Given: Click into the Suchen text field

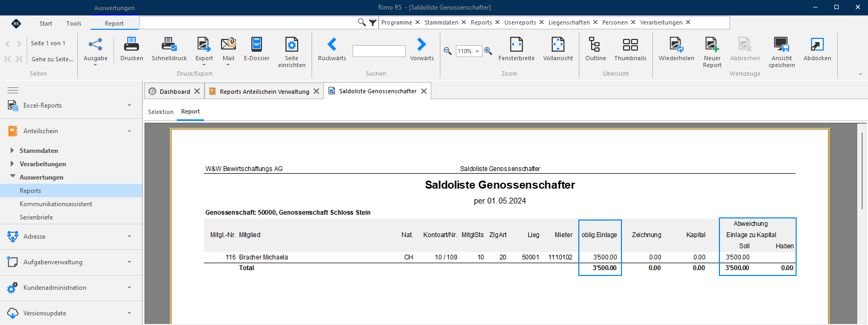Looking at the screenshot, I should tap(379, 51).
